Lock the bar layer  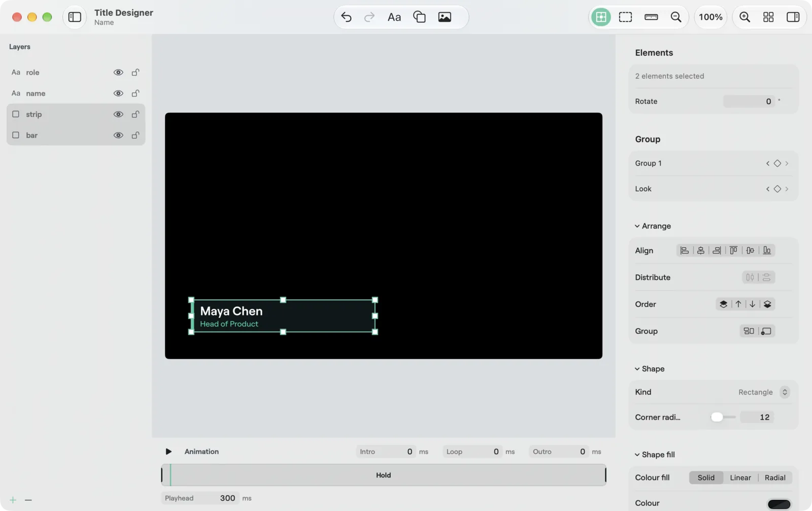click(136, 135)
